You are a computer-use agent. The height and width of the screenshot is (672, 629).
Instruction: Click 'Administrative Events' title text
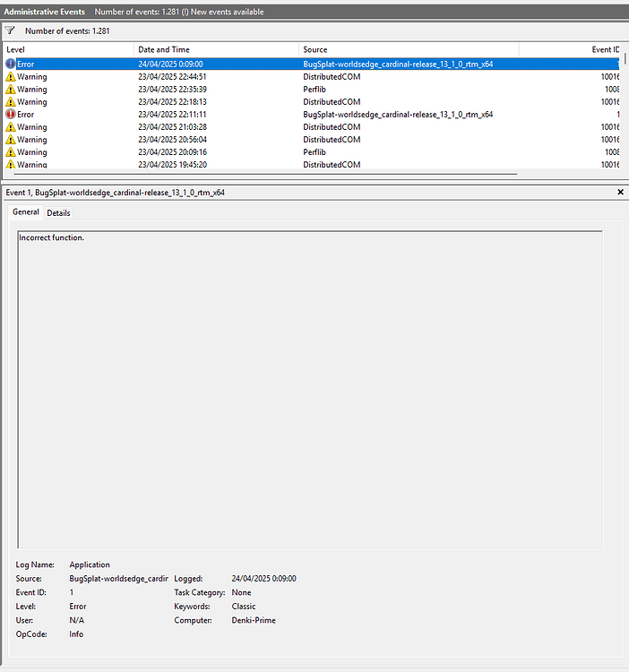(45, 12)
